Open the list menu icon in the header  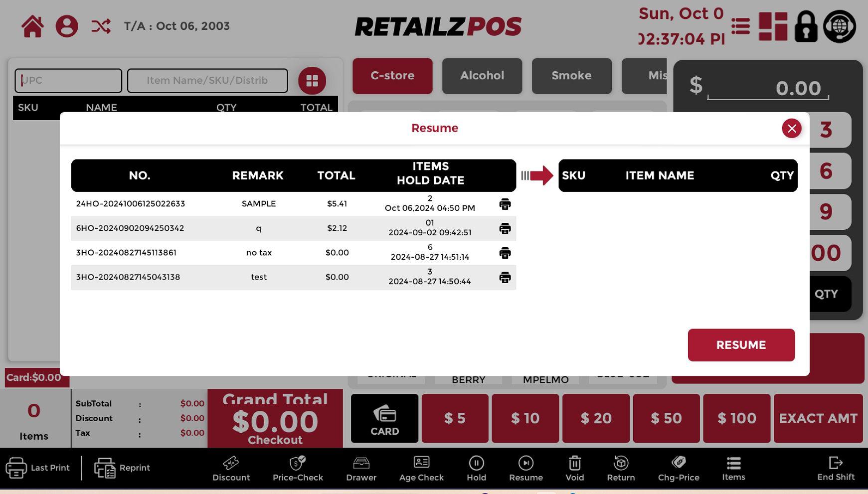(x=740, y=26)
